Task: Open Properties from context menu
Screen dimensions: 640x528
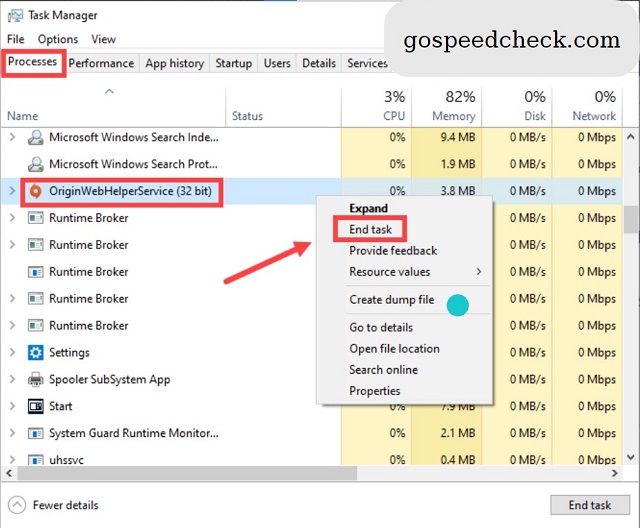Action: [375, 391]
